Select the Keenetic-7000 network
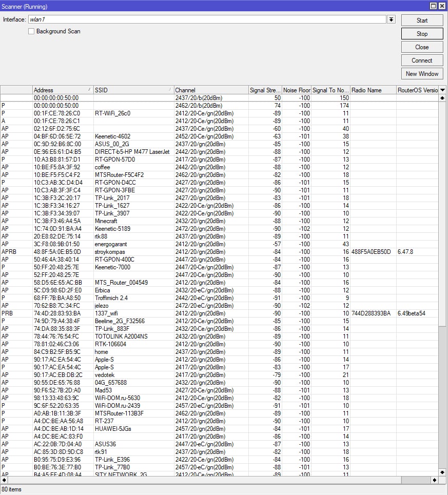The width and height of the screenshot is (448, 495). coord(219,267)
